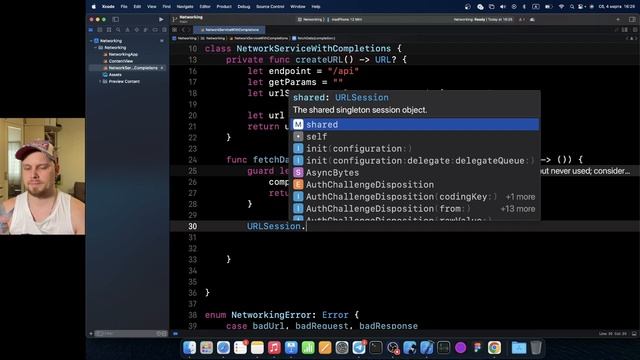Open Spotlight search in the menu bar
The image size is (640, 360).
click(571, 7)
